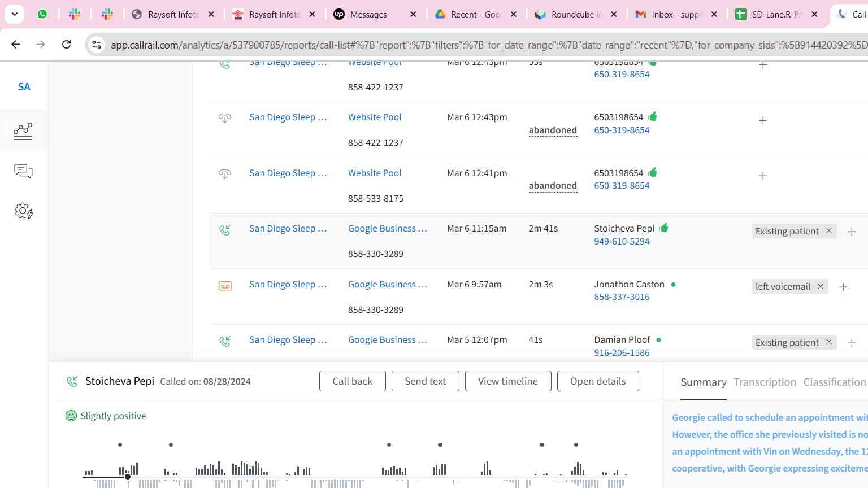868x488 pixels.
Task: Remove the left voicemail tag
Action: click(821, 286)
